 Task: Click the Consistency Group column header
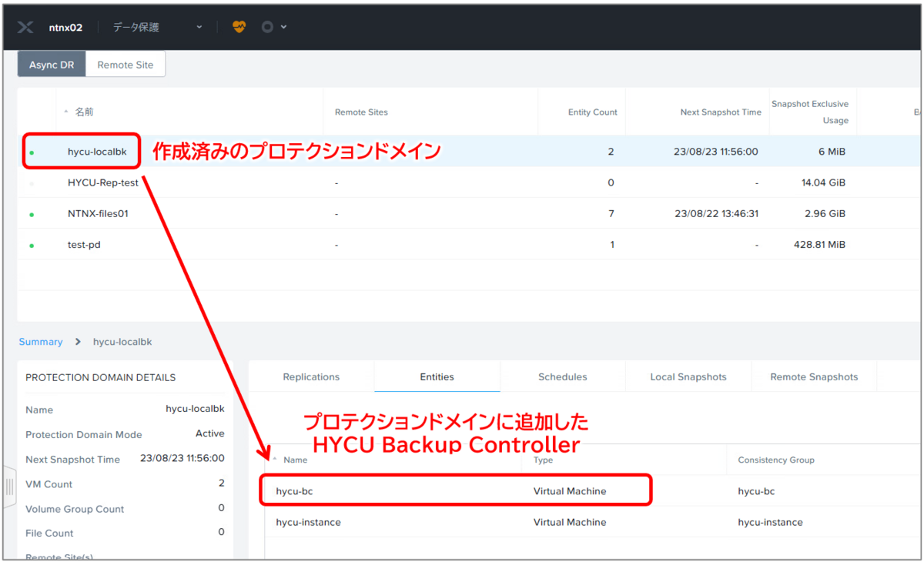pos(776,460)
